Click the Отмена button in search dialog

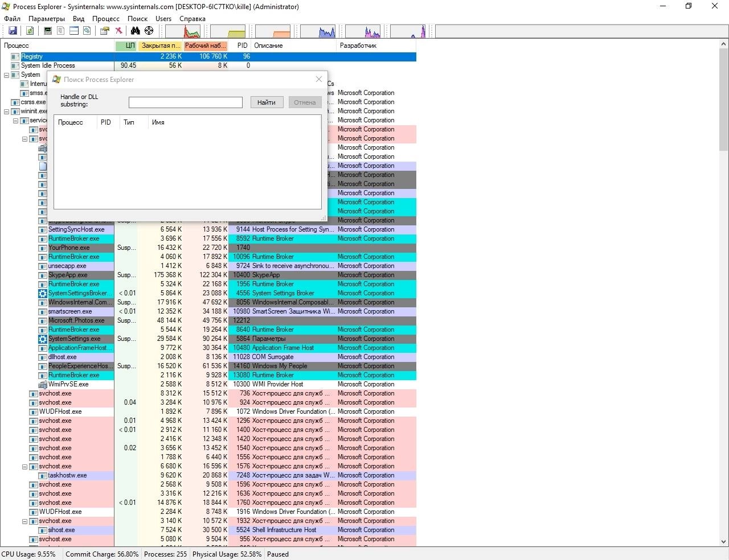click(x=305, y=102)
